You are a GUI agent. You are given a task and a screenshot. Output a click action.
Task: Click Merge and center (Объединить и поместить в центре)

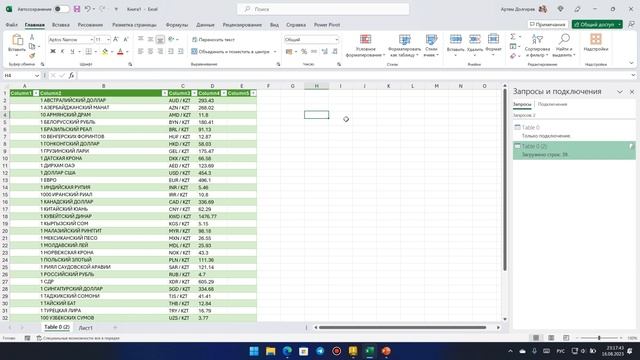(231, 52)
